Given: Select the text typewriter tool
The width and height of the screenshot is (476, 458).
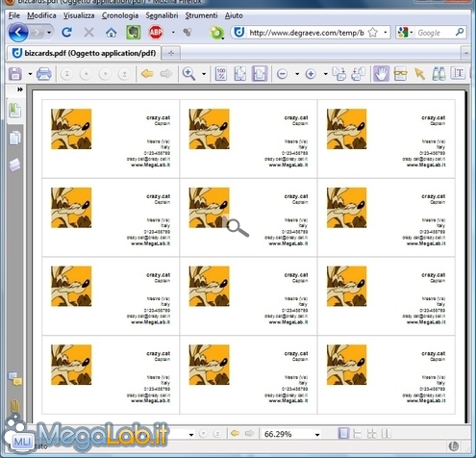Looking at the screenshot, I should (x=458, y=73).
